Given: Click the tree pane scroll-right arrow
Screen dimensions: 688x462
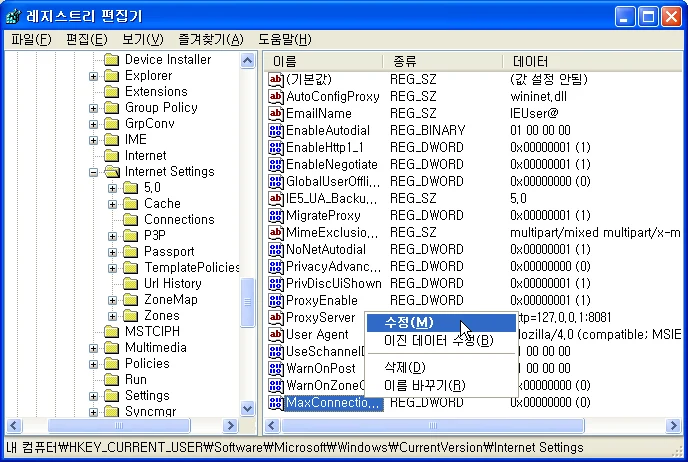Looking at the screenshot, I should 230,425.
